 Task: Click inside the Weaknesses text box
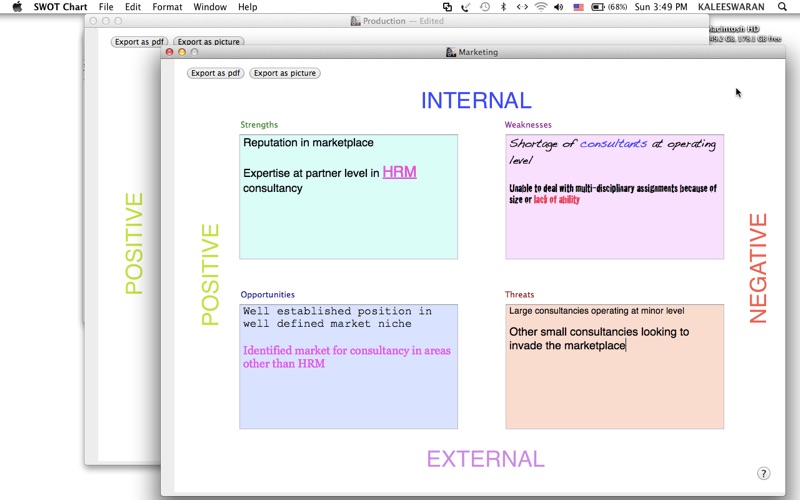click(x=614, y=196)
